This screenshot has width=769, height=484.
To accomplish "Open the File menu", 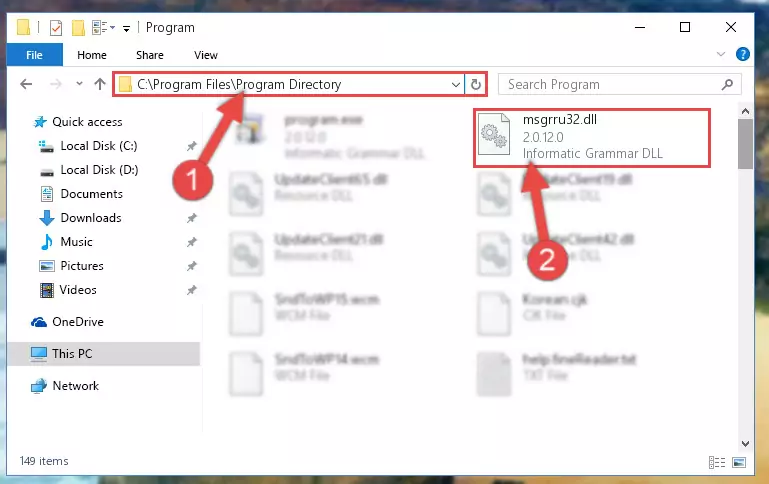I will 34,55.
